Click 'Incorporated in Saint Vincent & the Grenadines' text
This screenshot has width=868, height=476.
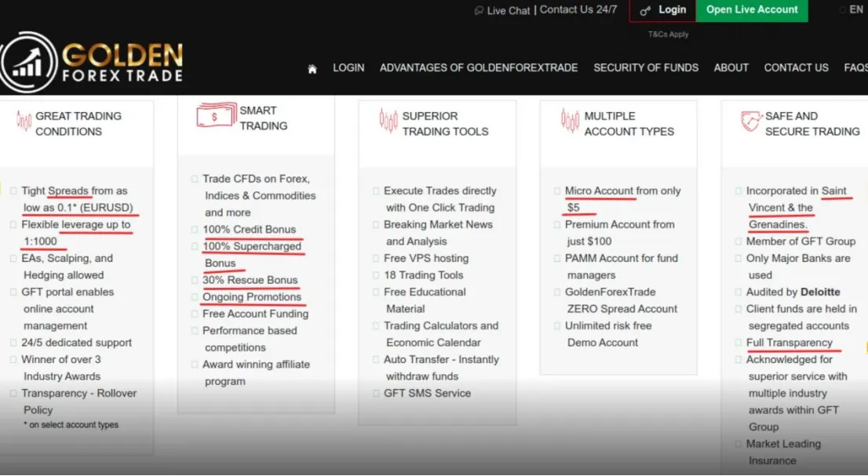(x=797, y=207)
